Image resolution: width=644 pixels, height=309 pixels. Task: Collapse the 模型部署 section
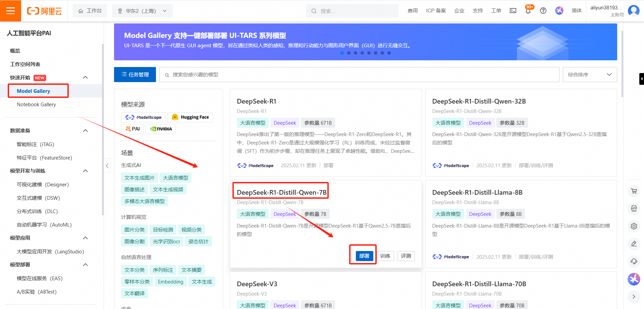coord(86,264)
